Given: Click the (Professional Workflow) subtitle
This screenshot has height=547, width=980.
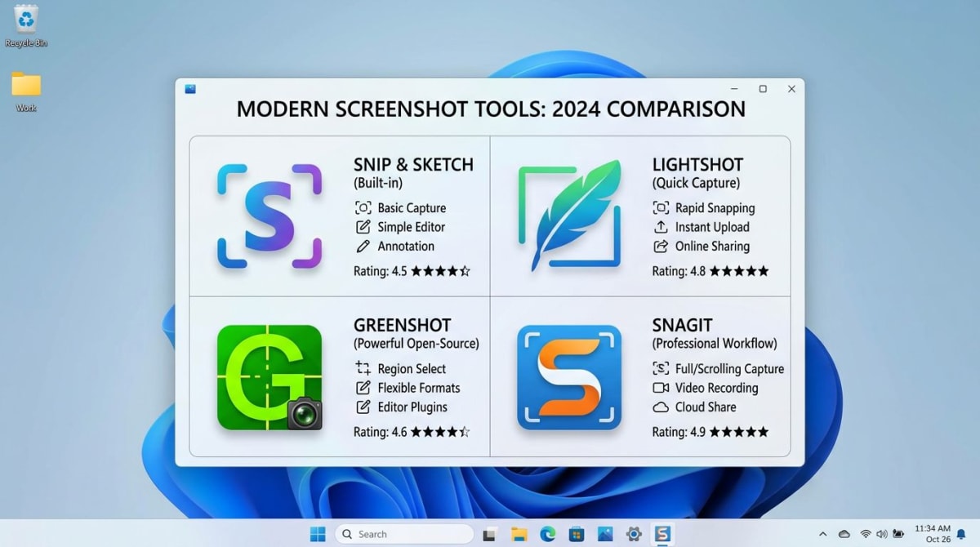Looking at the screenshot, I should point(715,344).
